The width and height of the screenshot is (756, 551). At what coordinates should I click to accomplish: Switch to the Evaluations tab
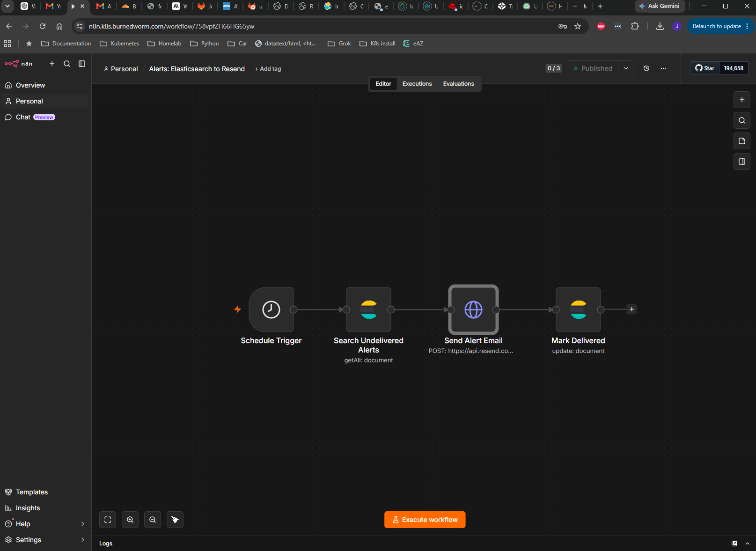pos(459,84)
